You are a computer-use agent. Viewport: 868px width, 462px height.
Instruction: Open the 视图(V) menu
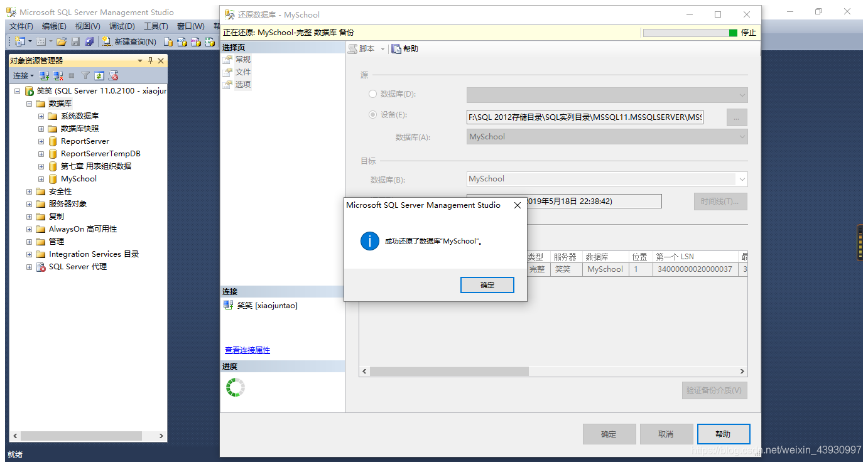[x=87, y=26]
